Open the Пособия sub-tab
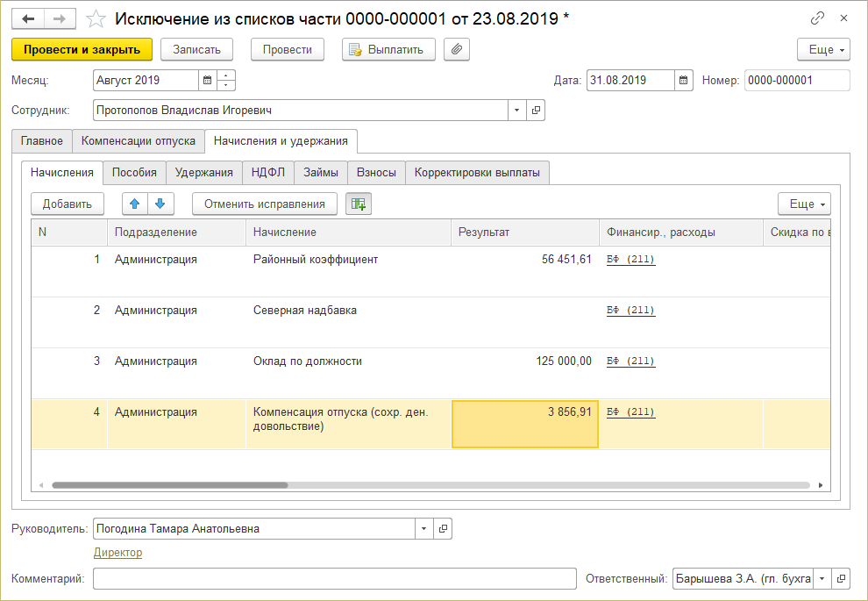Screen dimensions: 868x601 (134, 172)
